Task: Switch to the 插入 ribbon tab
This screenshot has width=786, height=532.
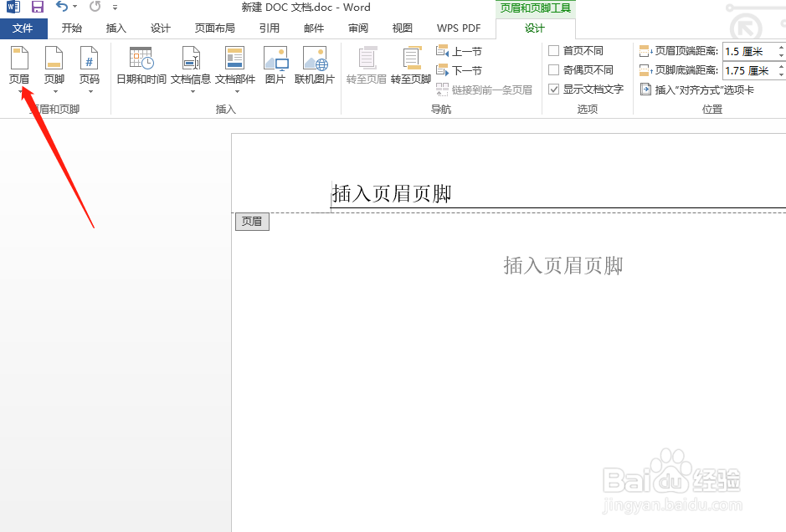Action: (116, 28)
